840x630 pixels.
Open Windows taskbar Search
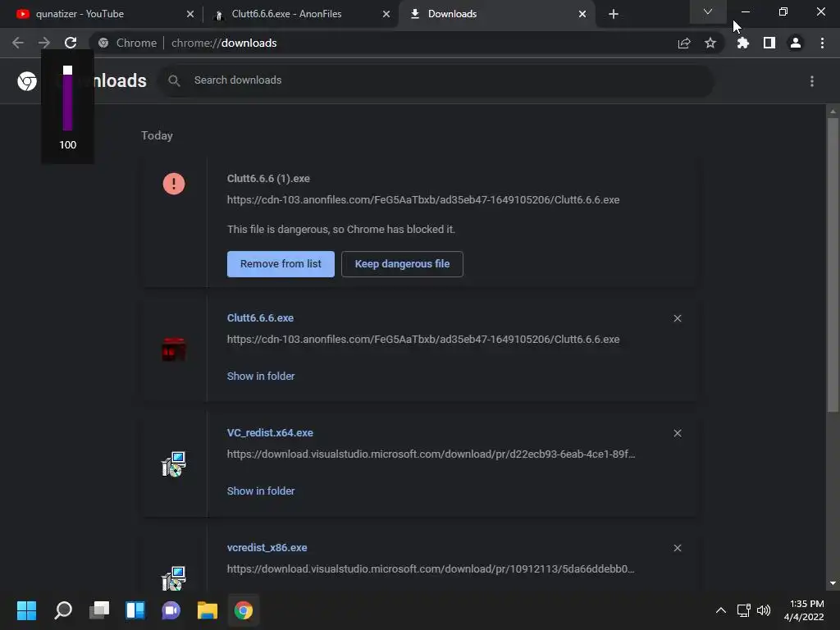(63, 610)
